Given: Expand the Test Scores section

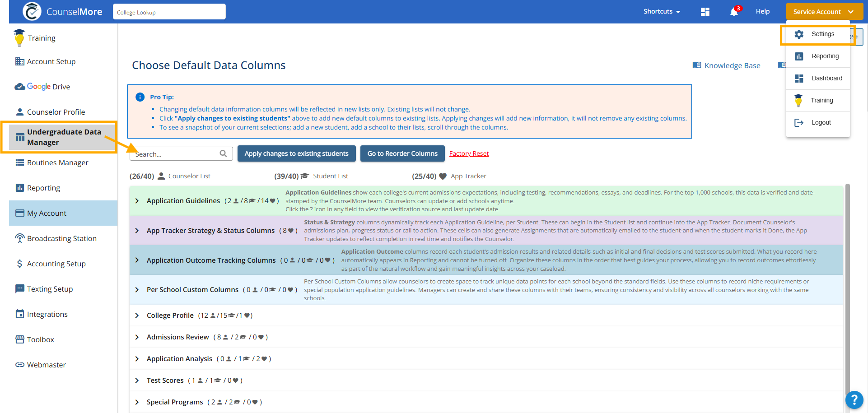Looking at the screenshot, I should click(x=137, y=381).
